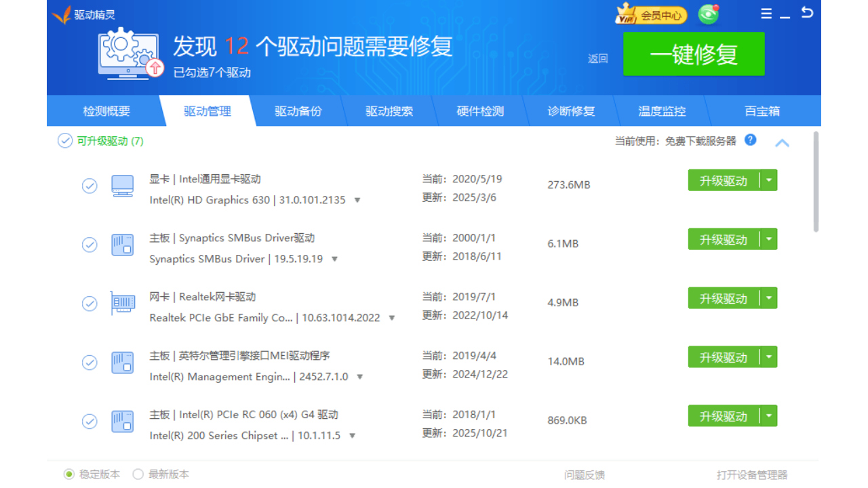
Task: Open 升级驱动 arrow menu for Realtek网卡 row
Action: tap(768, 298)
